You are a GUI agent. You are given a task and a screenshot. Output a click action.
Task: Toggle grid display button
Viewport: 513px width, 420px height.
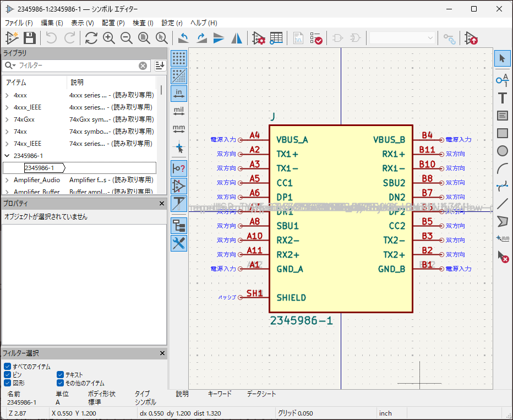pos(179,58)
